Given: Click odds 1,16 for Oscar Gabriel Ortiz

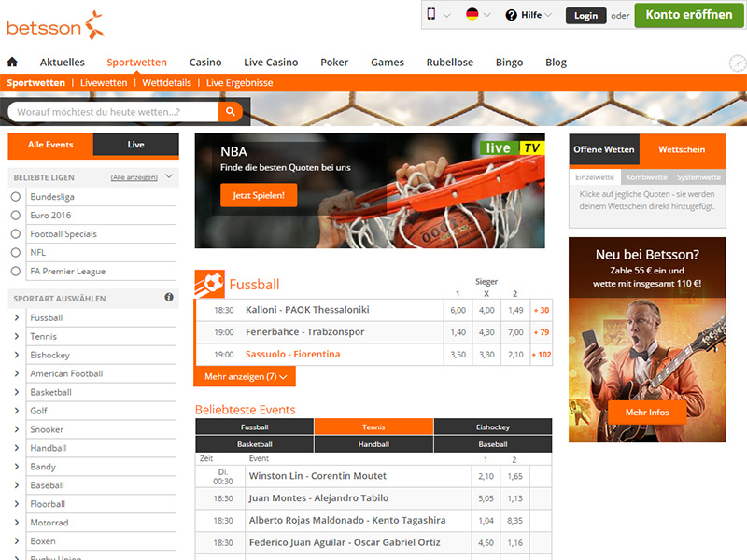Looking at the screenshot, I should point(514,543).
